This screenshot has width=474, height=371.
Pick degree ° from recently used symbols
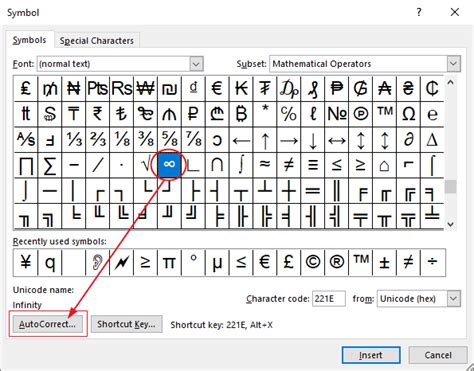[x=193, y=262]
